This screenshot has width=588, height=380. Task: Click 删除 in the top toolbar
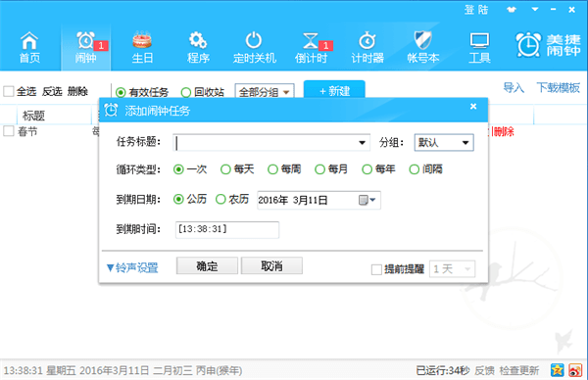pyautogui.click(x=77, y=91)
